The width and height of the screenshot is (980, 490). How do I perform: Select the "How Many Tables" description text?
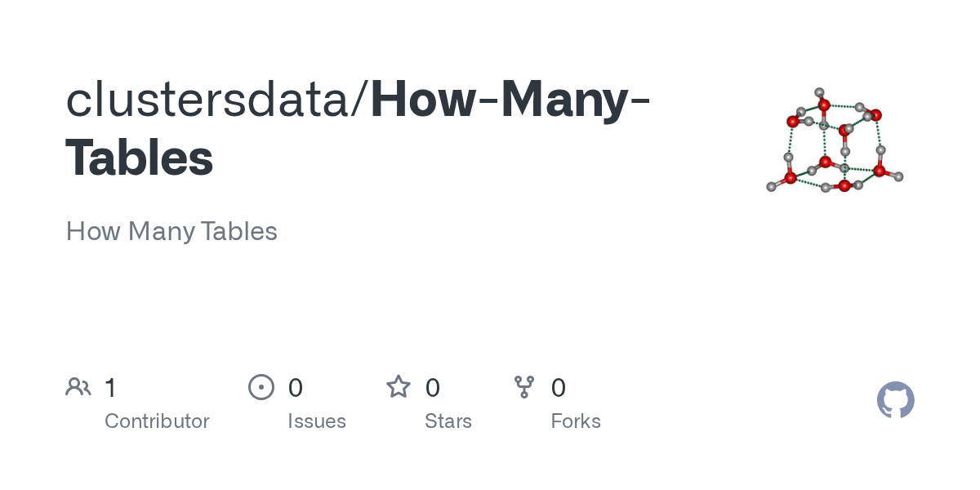[x=171, y=231]
